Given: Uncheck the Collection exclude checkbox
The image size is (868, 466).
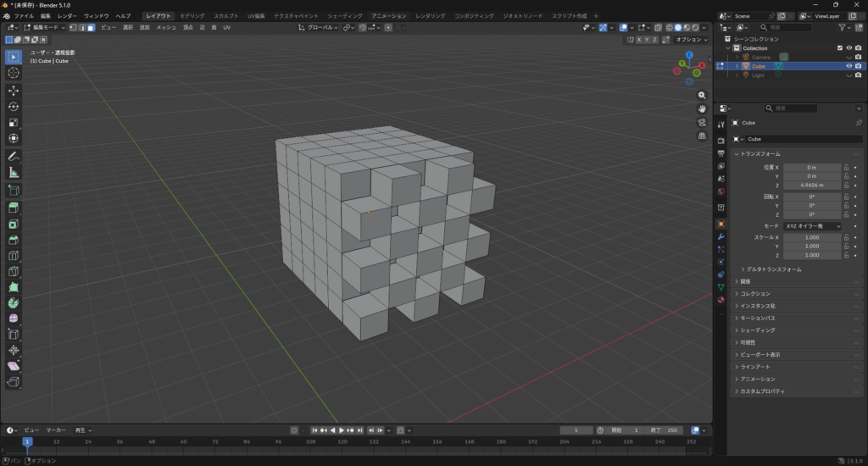Looking at the screenshot, I should 840,48.
